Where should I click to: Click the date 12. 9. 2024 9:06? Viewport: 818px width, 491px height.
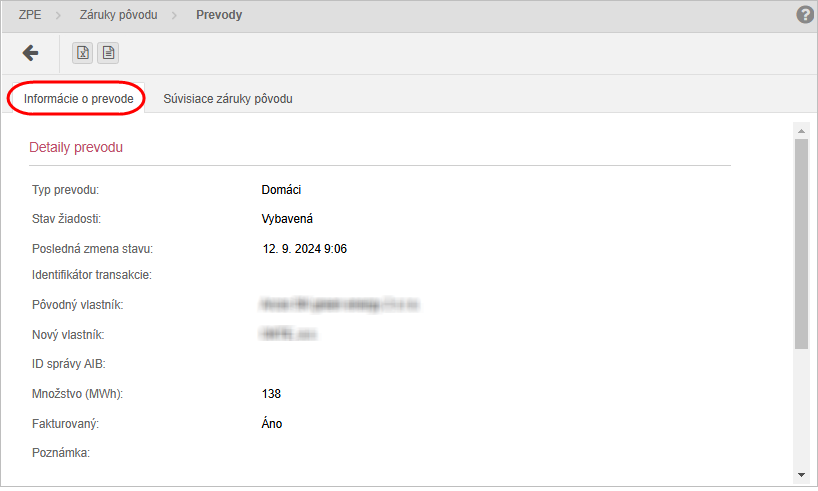[x=304, y=248]
